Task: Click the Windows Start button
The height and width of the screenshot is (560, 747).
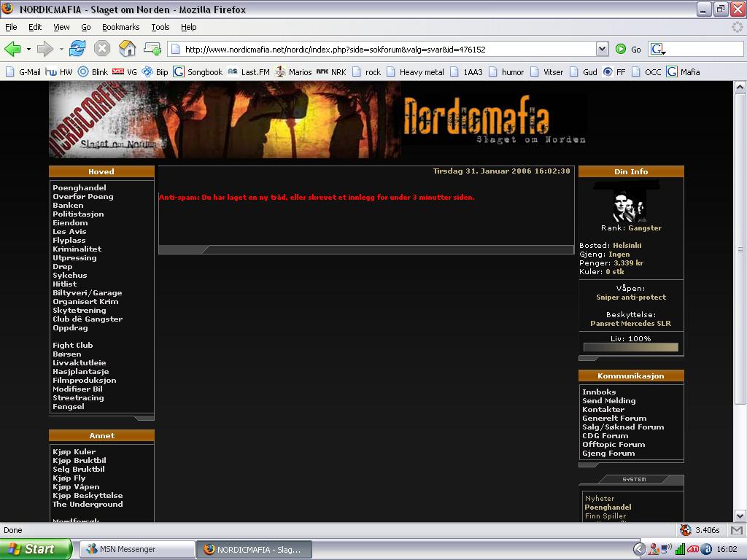Action: click(x=36, y=549)
